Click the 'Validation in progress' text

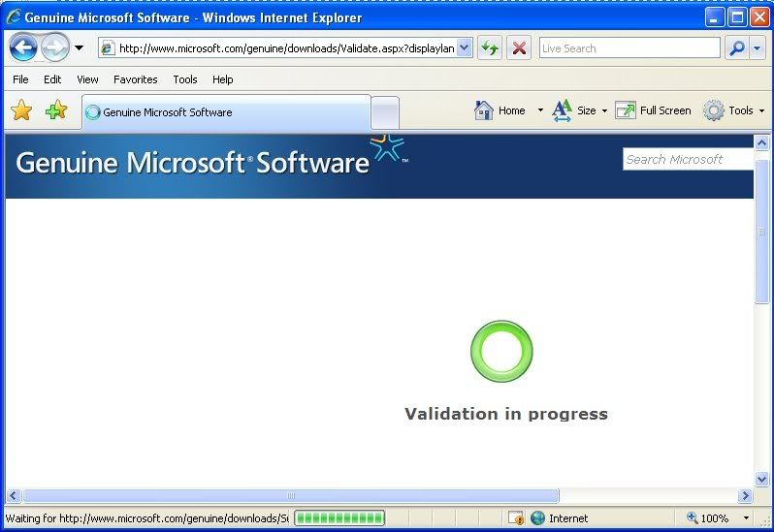(x=506, y=414)
